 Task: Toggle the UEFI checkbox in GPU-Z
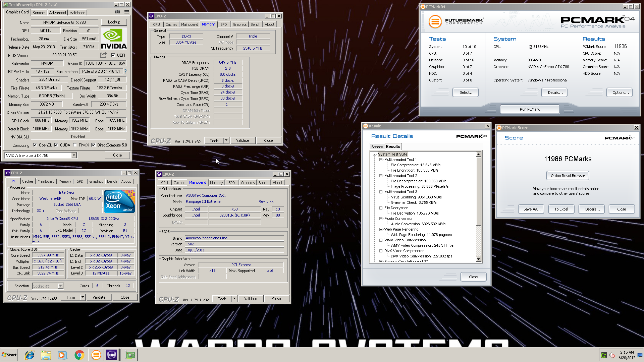point(113,55)
